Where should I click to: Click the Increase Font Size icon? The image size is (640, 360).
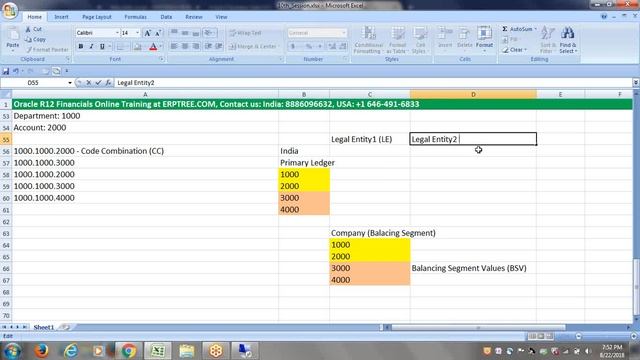click(x=147, y=33)
